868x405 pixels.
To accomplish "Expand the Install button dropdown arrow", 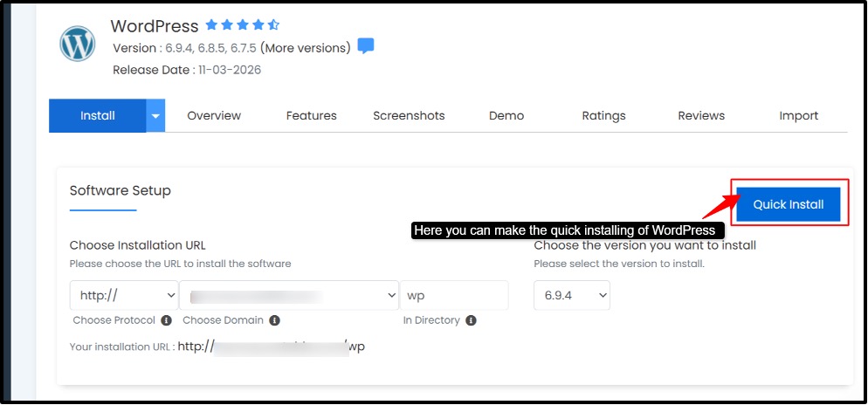I will coord(155,115).
